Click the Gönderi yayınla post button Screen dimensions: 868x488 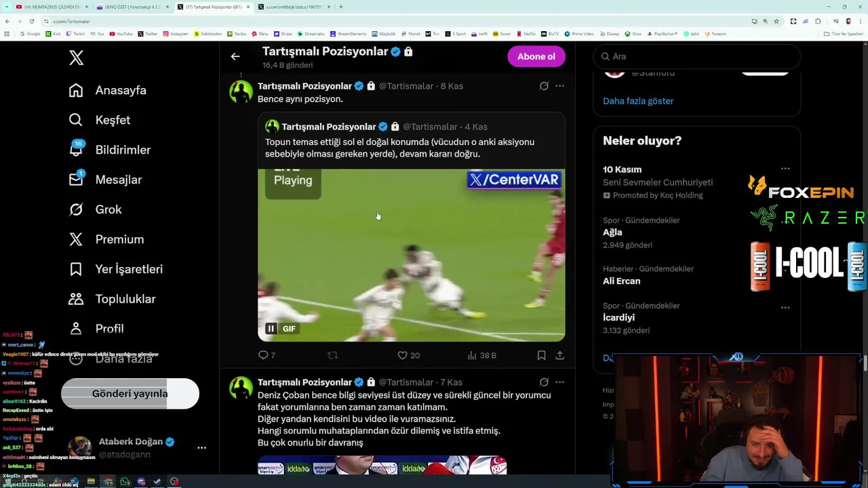pyautogui.click(x=130, y=394)
